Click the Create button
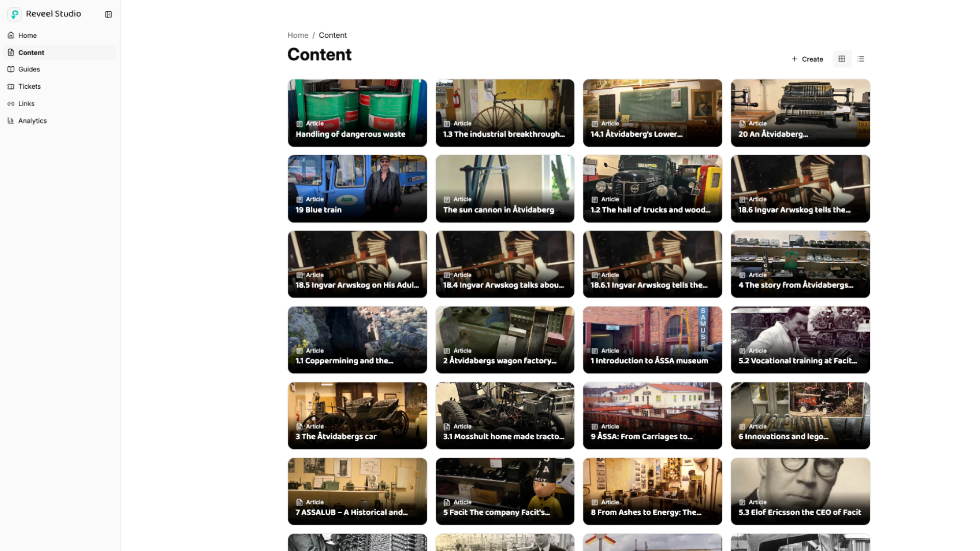Screen dimensions: 980x551 (807, 59)
